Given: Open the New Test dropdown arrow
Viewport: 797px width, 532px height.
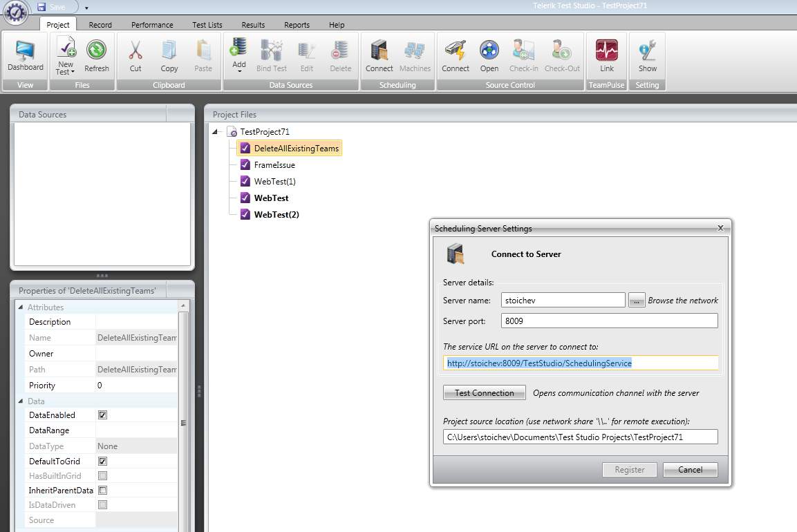Looking at the screenshot, I should coord(73,72).
